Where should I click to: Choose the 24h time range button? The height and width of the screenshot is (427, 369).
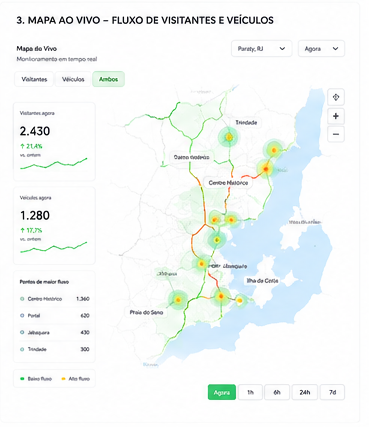[305, 392]
